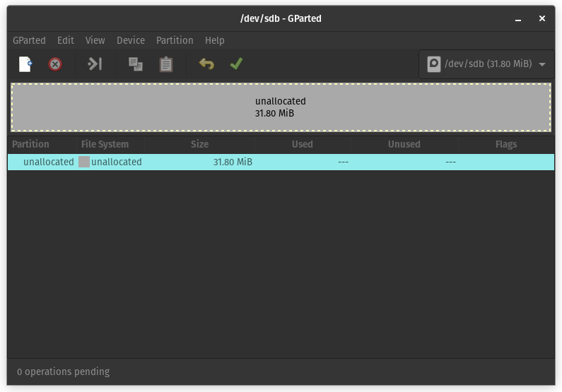Screen dimensions: 562x392
Task: Open the GParted menu
Action: click(x=29, y=40)
